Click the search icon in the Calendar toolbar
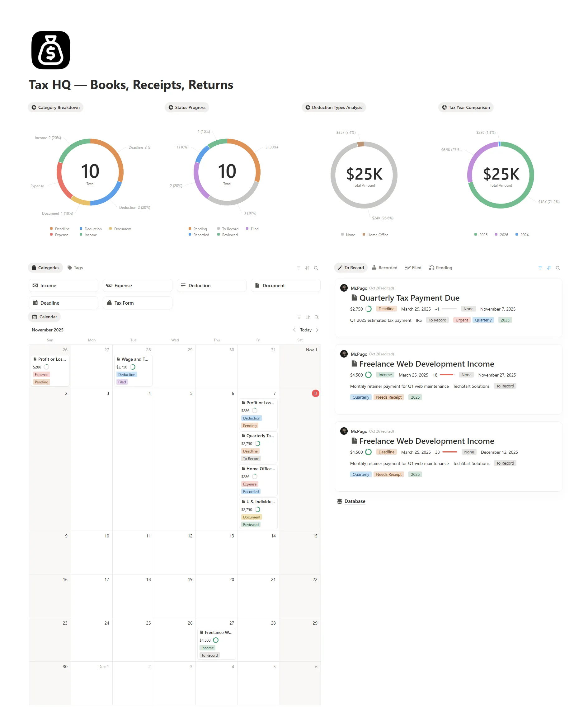 (316, 317)
